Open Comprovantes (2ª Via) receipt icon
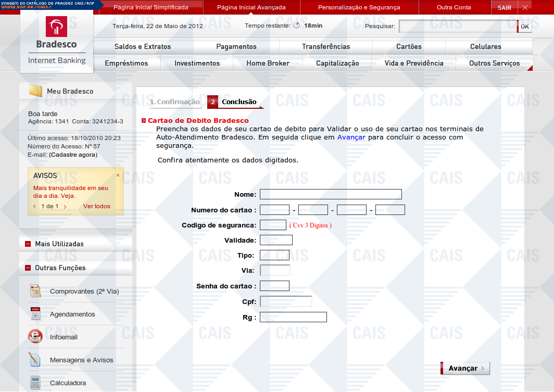 pyautogui.click(x=35, y=291)
